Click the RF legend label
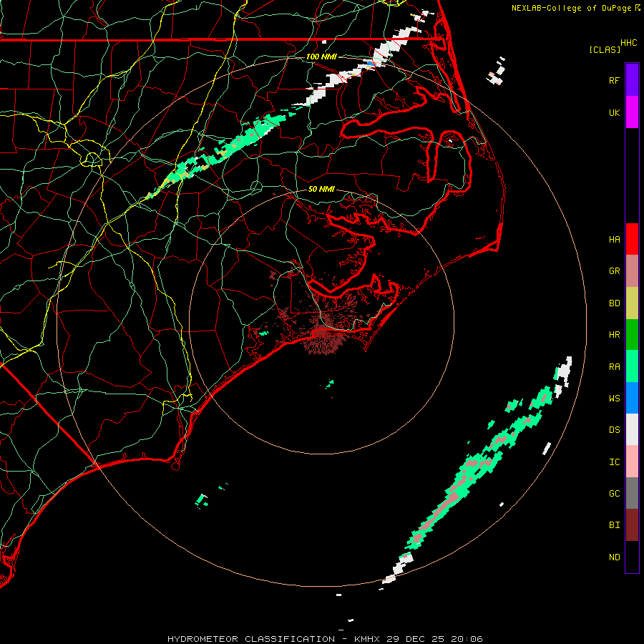Image resolution: width=644 pixels, height=644 pixels. pos(614,80)
